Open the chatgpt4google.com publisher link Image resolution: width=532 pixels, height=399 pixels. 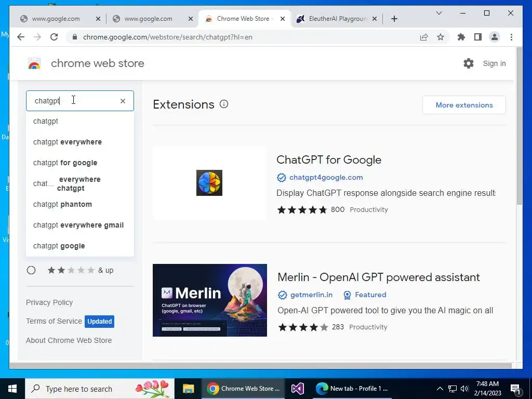326,178
